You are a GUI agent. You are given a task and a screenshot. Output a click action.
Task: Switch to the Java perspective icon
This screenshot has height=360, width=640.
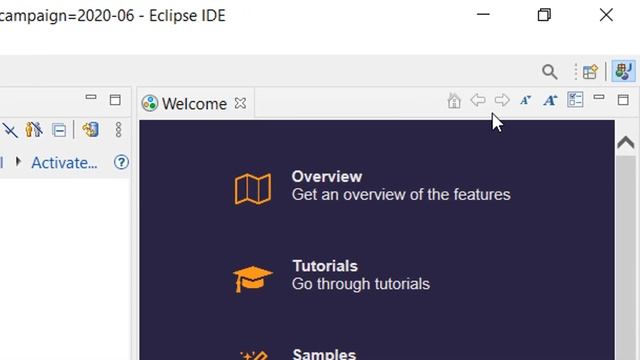(x=623, y=71)
